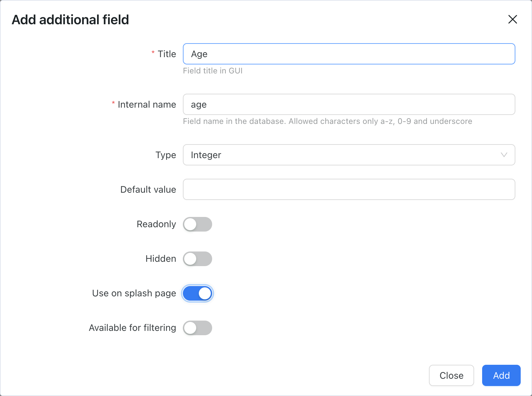Click the 'Hidden' label text

point(161,259)
